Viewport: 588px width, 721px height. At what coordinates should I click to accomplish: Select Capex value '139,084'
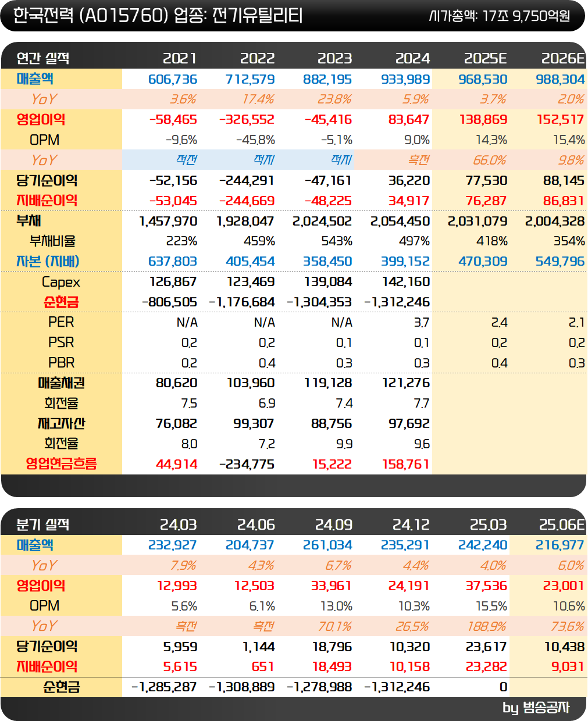click(x=328, y=282)
